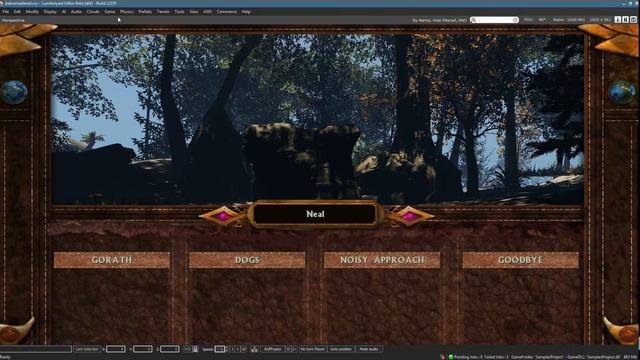Click the Y coordinate field in status bar
The image size is (640, 360).
(x=143, y=349)
